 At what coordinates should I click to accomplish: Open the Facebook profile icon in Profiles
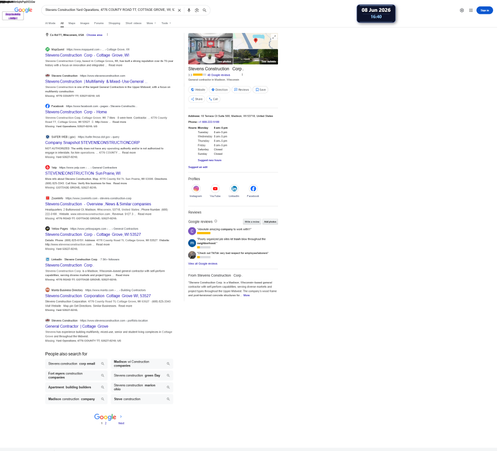pyautogui.click(x=253, y=189)
